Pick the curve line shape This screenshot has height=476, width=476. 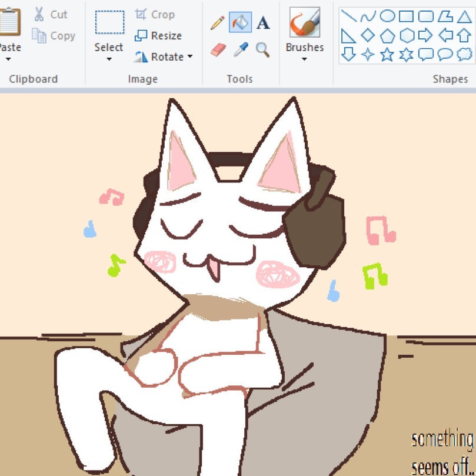(x=368, y=16)
